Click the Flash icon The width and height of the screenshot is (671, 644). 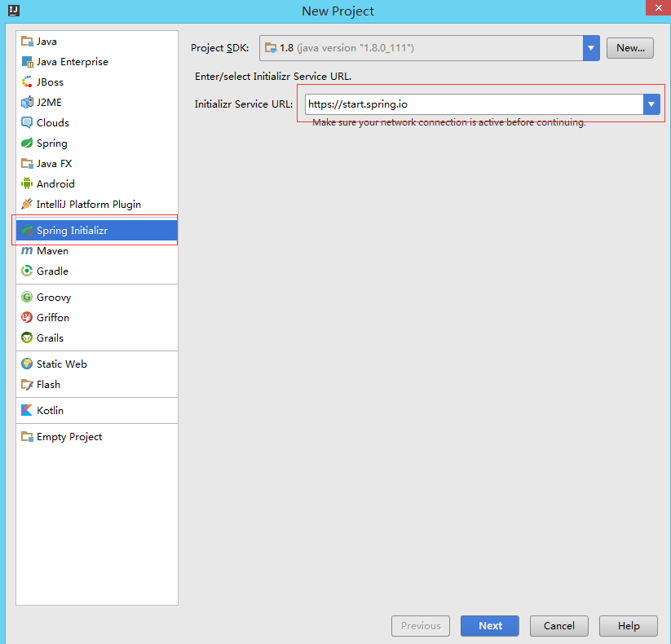click(x=27, y=385)
